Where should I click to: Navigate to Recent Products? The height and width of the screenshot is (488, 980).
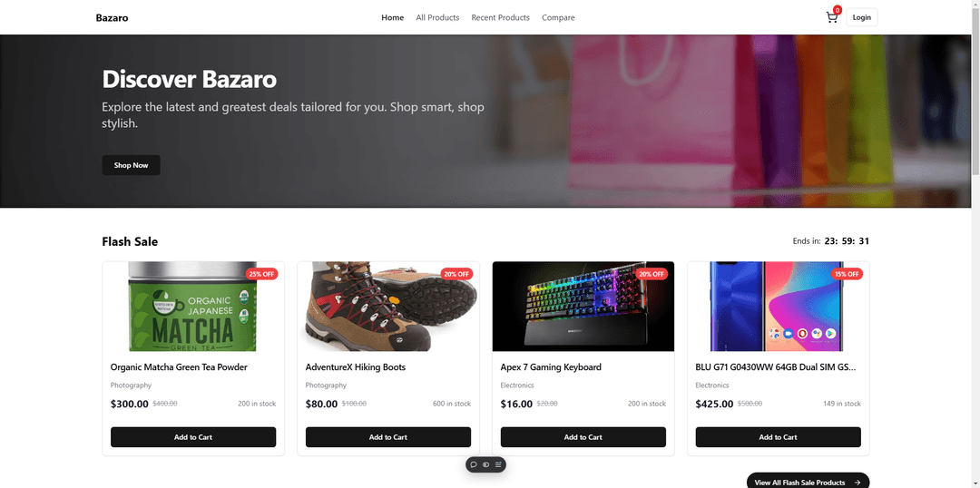500,17
